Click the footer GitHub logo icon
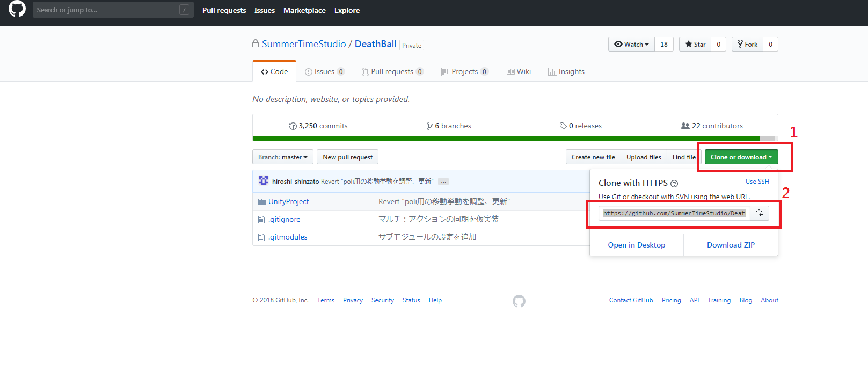The height and width of the screenshot is (370, 868). click(519, 301)
